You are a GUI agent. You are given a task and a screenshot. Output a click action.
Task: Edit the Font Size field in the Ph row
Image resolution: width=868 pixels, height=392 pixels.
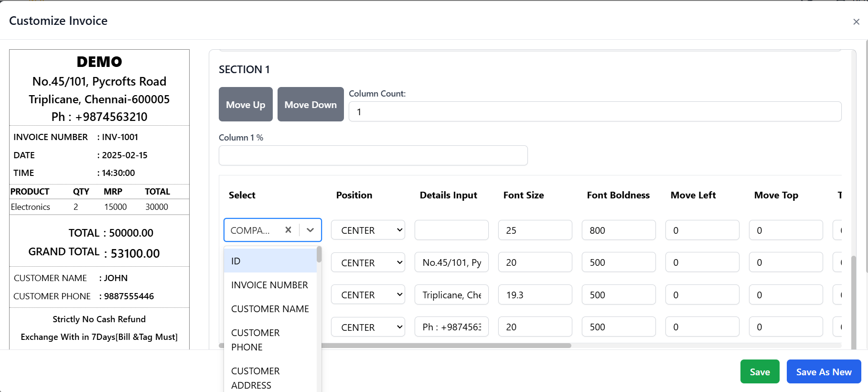click(535, 327)
